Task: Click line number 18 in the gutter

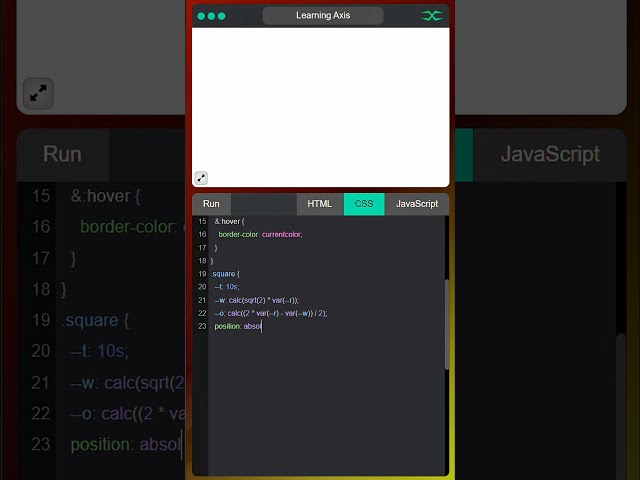Action: (x=202, y=261)
